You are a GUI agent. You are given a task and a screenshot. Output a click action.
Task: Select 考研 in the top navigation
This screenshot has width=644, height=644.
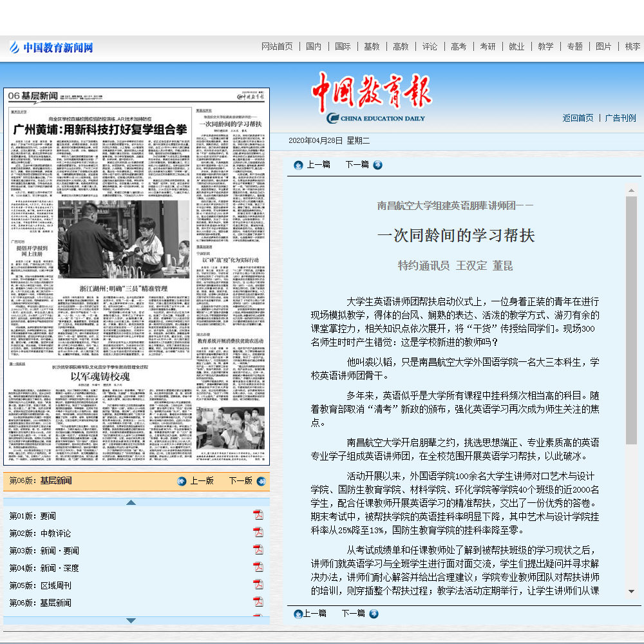click(x=488, y=46)
